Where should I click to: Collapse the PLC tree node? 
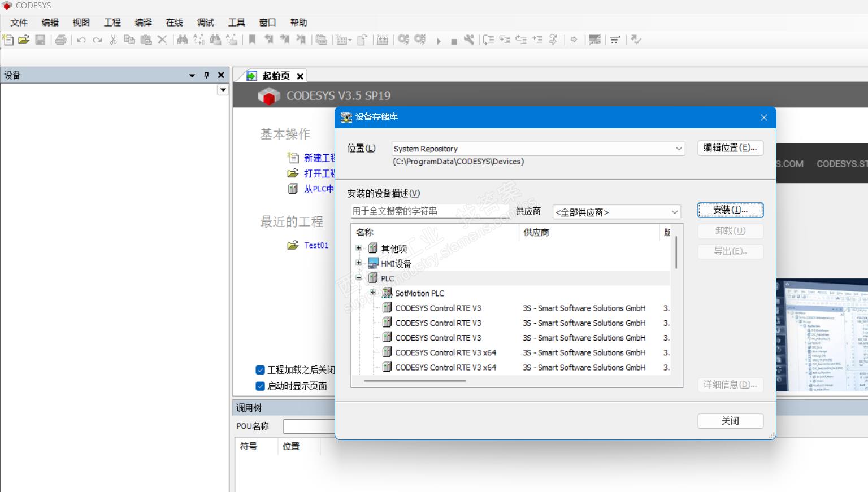click(359, 277)
